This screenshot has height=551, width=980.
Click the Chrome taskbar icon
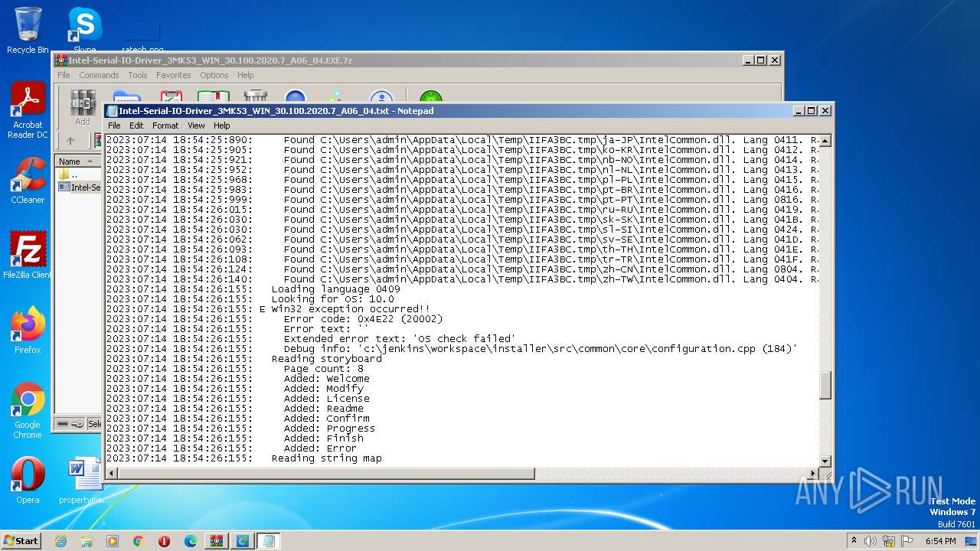tap(139, 541)
